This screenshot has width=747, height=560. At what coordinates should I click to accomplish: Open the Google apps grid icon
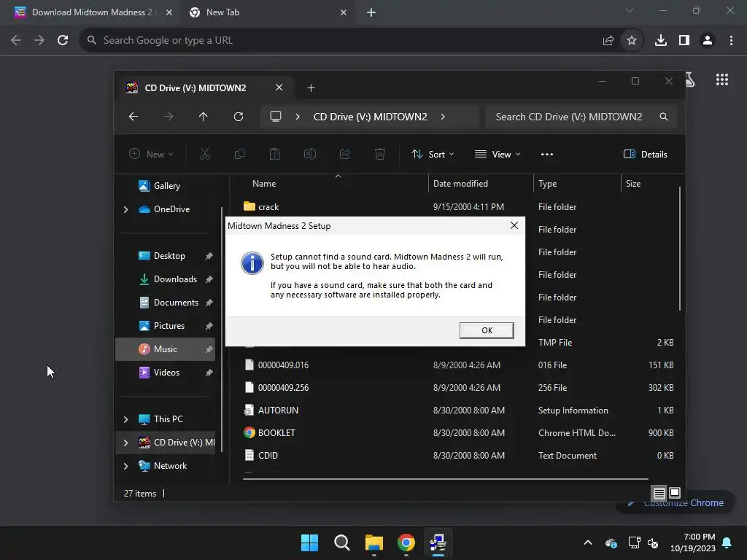[722, 79]
